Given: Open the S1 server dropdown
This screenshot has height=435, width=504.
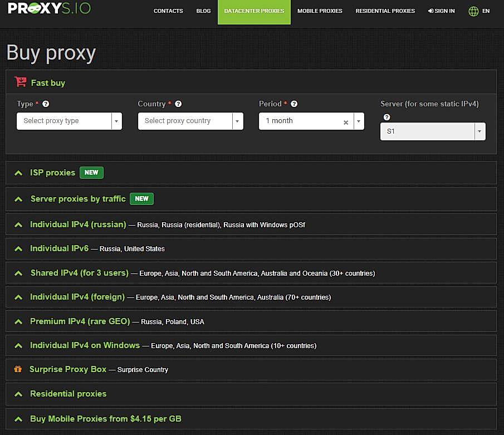Looking at the screenshot, I should (433, 131).
